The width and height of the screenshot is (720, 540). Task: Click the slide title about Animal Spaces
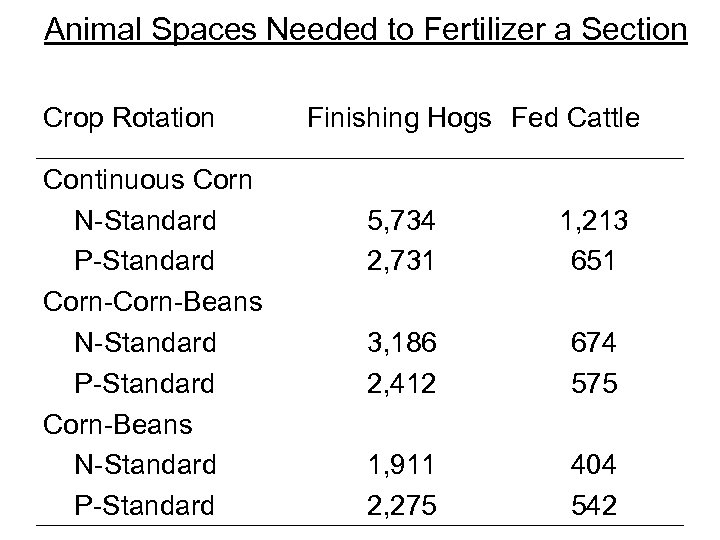tap(366, 30)
